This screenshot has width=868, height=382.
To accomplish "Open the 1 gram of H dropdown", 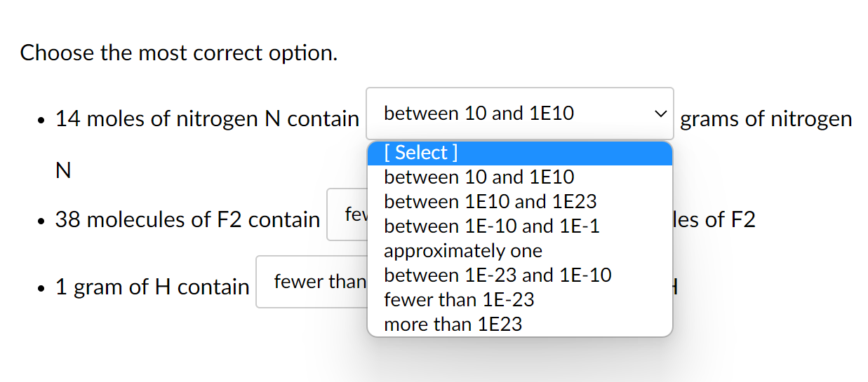I will point(311,282).
